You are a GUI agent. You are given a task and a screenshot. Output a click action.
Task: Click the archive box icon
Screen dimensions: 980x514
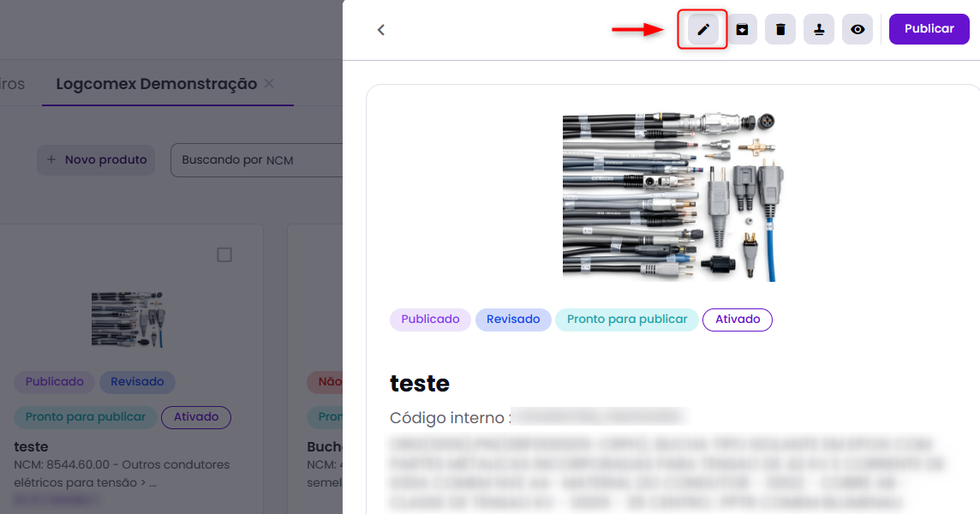[x=742, y=30]
